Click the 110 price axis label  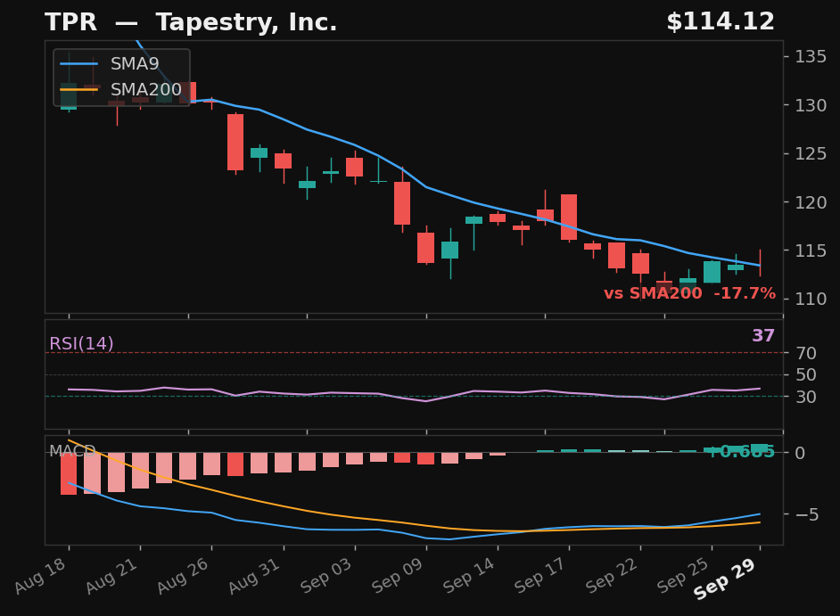coord(811,299)
